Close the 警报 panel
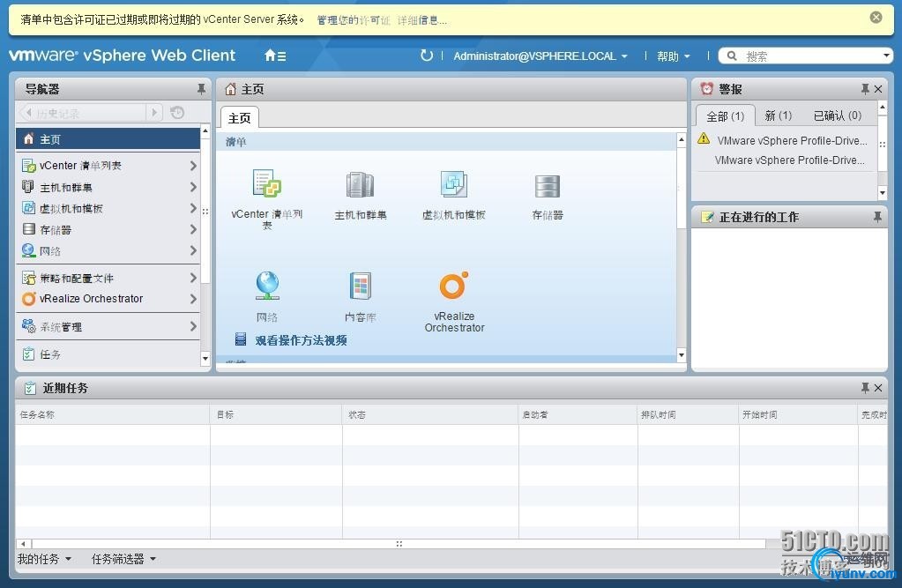Image resolution: width=902 pixels, height=588 pixels. pyautogui.click(x=878, y=89)
